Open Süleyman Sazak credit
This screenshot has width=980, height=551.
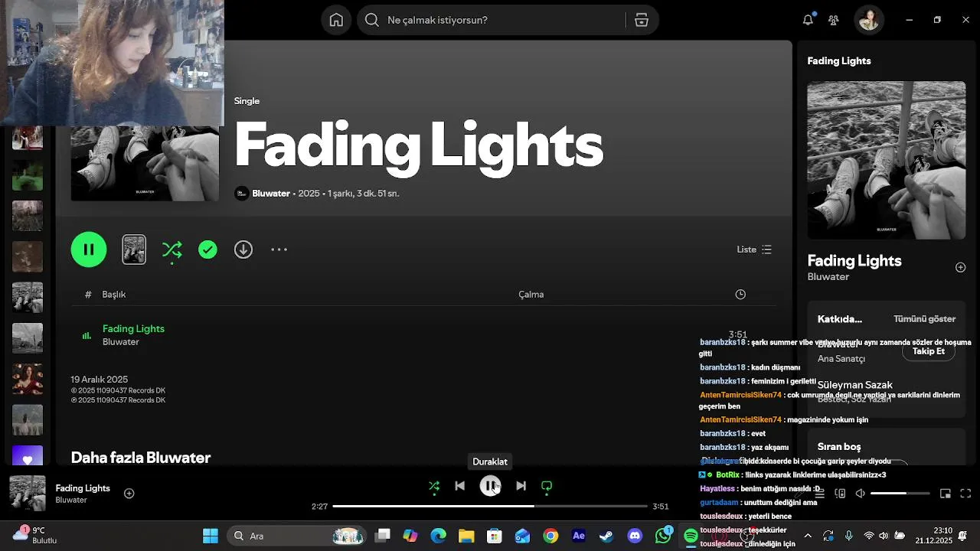(855, 385)
